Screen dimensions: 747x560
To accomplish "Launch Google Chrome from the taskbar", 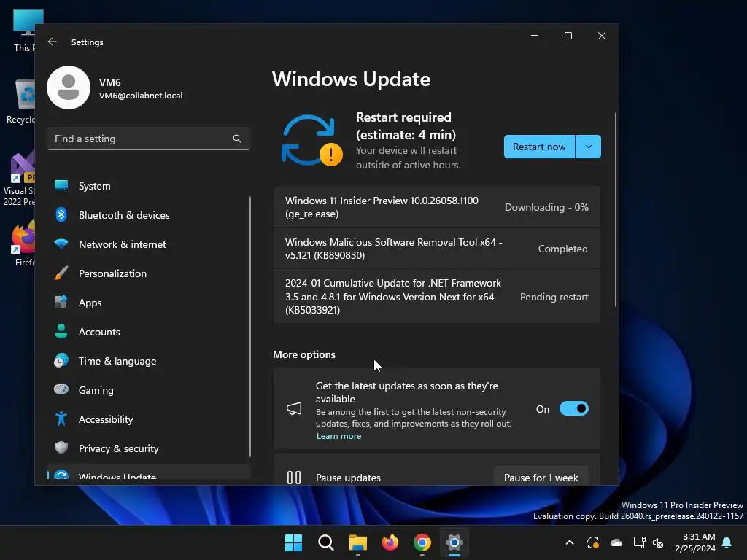I will 422,542.
